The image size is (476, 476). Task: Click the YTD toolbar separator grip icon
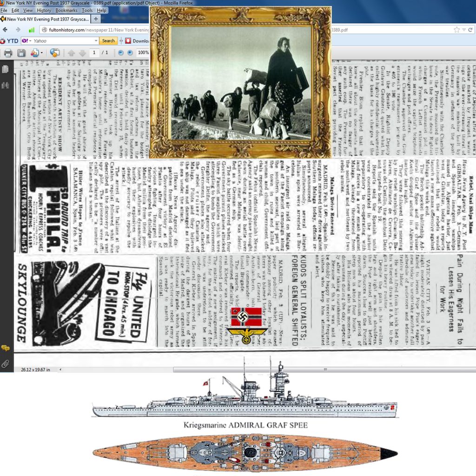(x=121, y=41)
